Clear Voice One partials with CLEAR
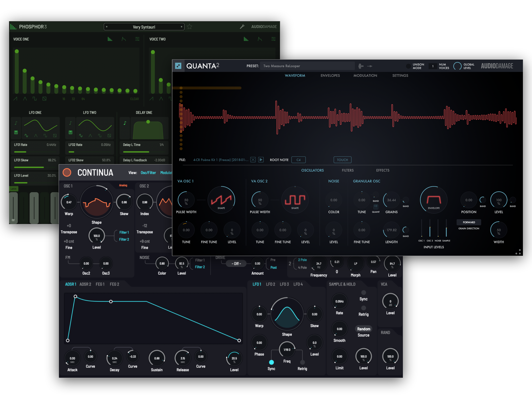Screen dimensions: 532x399 (134, 99)
